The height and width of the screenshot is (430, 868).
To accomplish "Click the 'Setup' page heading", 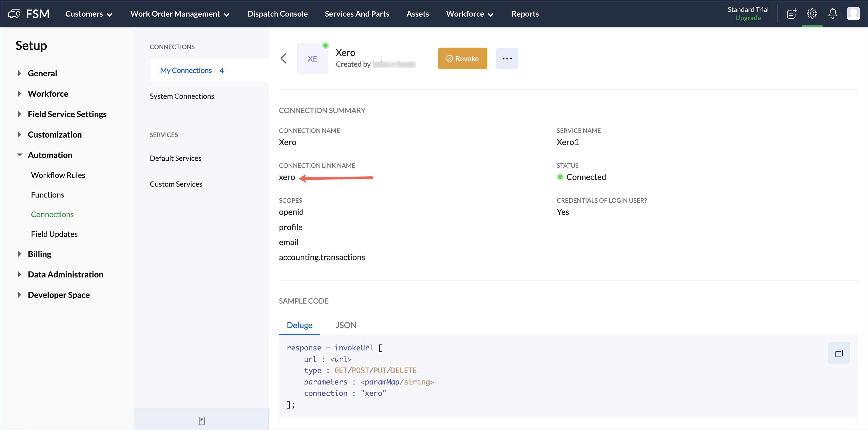I will click(31, 46).
